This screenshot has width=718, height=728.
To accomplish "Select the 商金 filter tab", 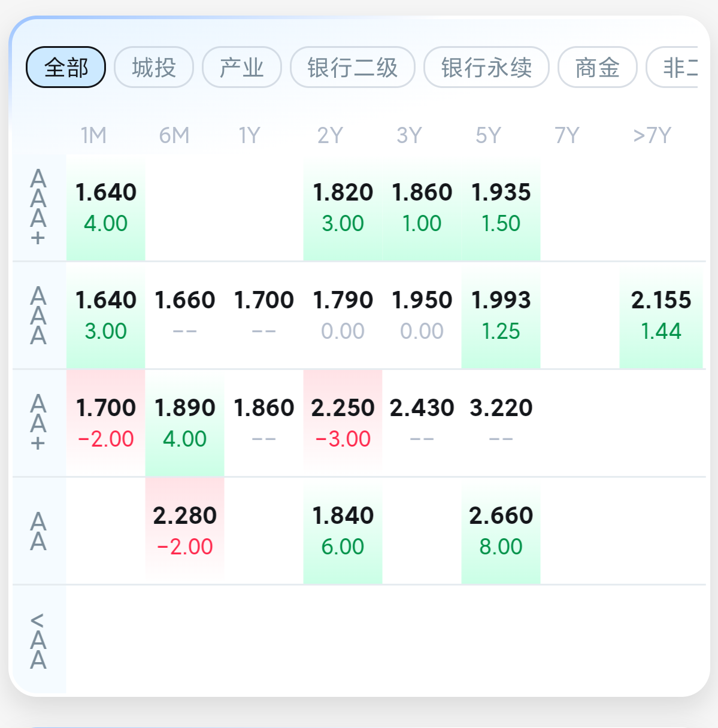I will [597, 67].
